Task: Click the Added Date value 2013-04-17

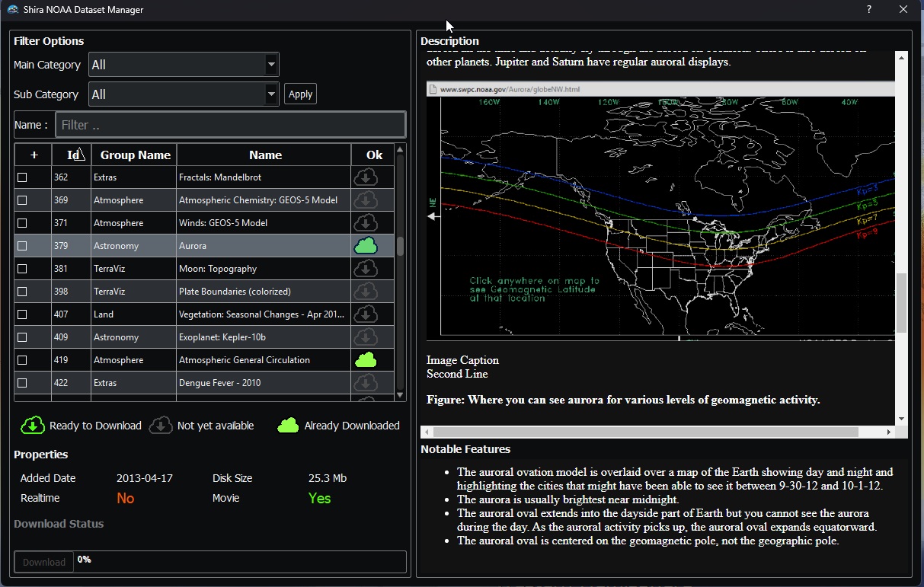Action: [x=145, y=478]
